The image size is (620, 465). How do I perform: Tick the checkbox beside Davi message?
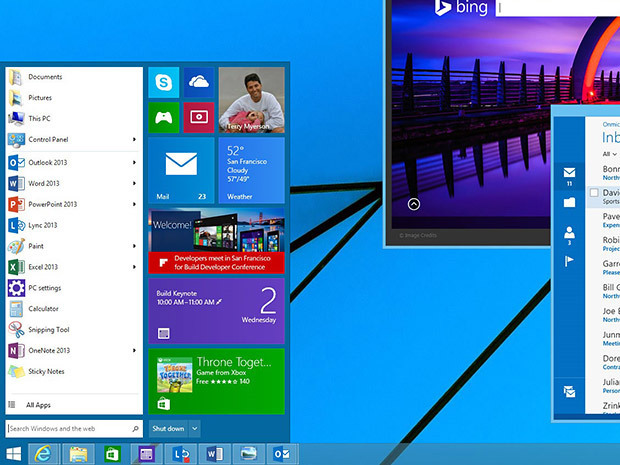[594, 193]
